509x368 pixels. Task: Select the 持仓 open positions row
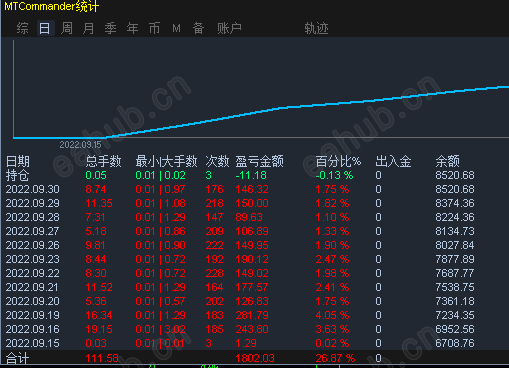(240, 175)
